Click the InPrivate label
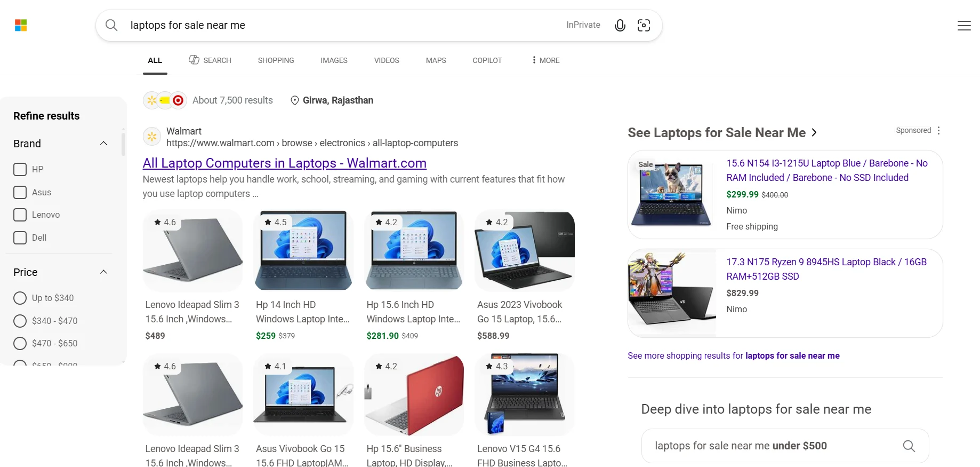 583,25
